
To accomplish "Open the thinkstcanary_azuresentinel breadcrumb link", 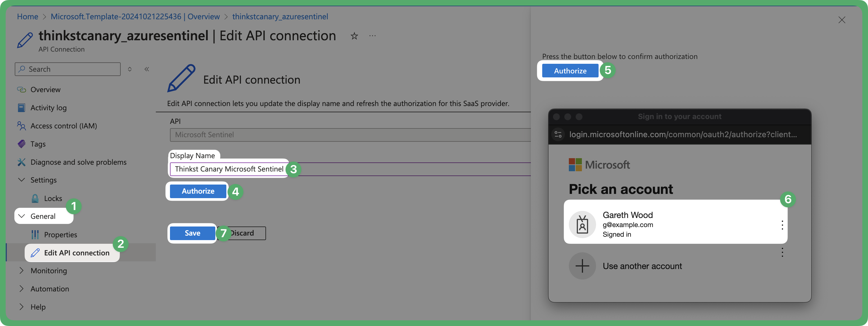I will click(x=280, y=16).
